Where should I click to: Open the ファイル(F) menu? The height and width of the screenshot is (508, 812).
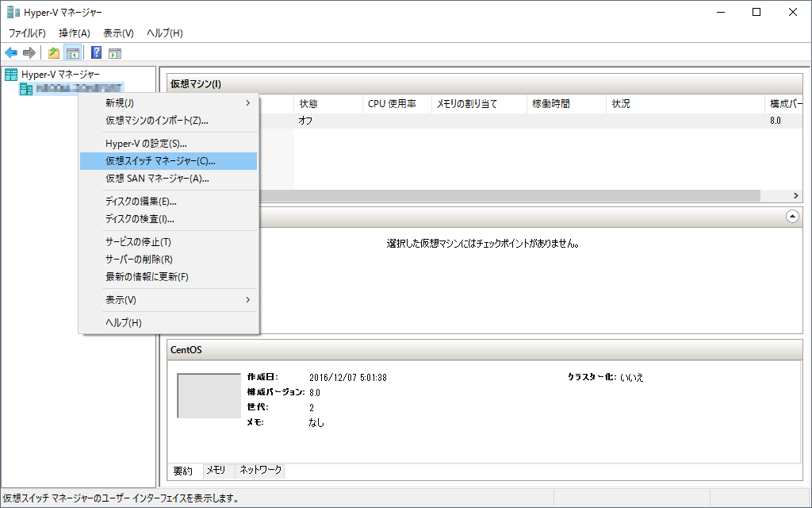point(27,33)
